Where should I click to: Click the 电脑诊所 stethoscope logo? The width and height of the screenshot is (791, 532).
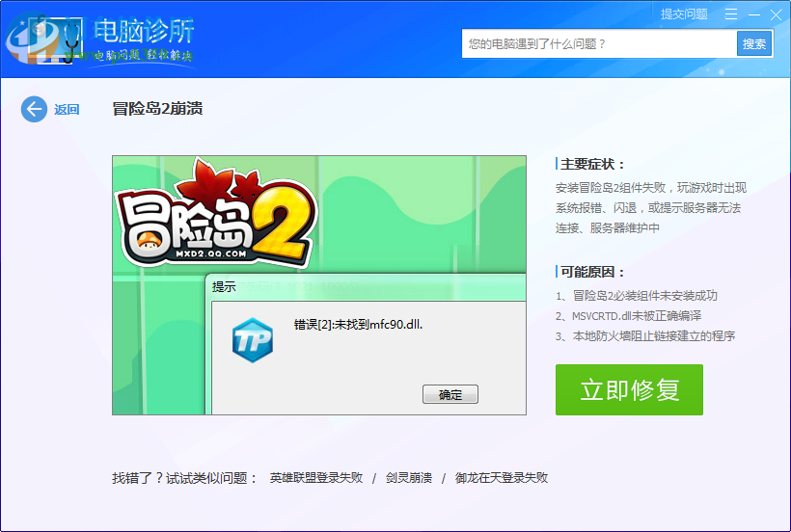37,39
